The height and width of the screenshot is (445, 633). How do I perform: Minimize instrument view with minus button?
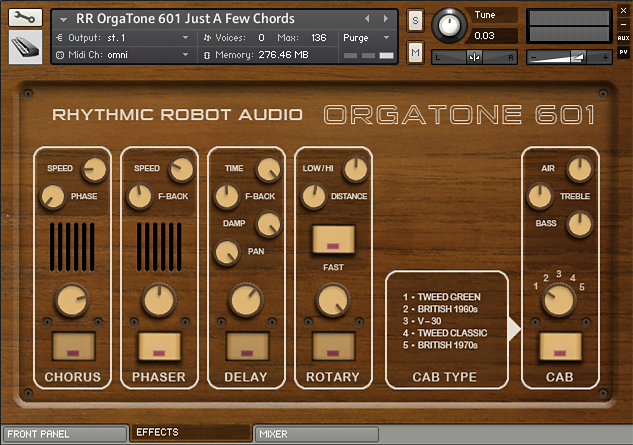click(x=623, y=25)
